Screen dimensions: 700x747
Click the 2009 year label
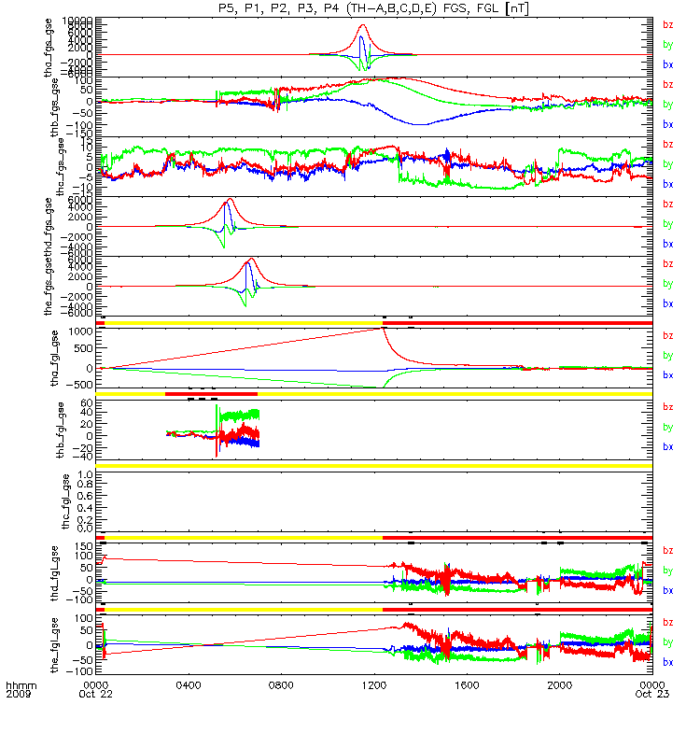[x=19, y=694]
